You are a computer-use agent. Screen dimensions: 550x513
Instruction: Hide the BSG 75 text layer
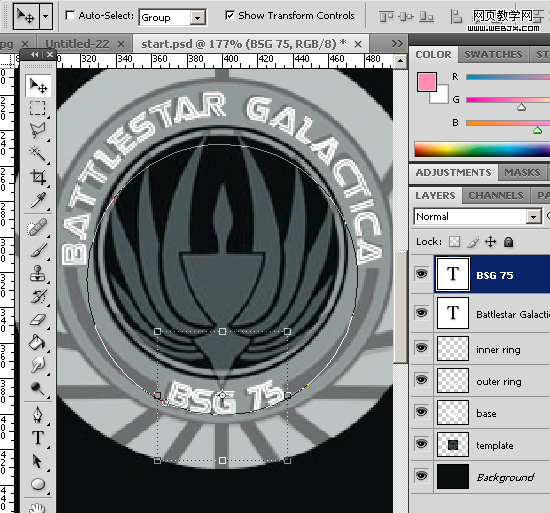[422, 274]
